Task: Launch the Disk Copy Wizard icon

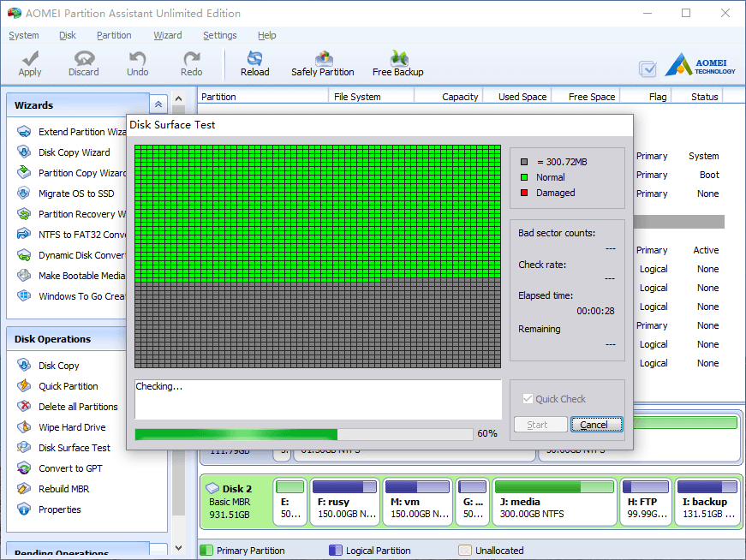Action: (x=24, y=152)
